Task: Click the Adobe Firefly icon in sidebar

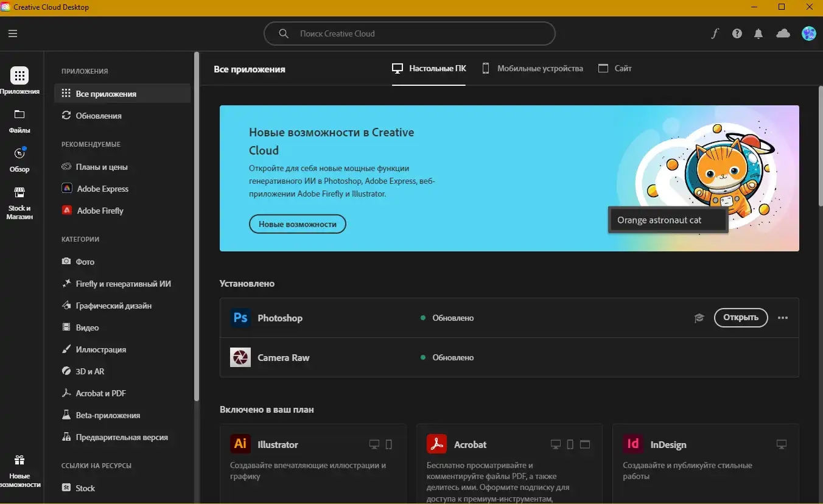Action: (x=67, y=211)
